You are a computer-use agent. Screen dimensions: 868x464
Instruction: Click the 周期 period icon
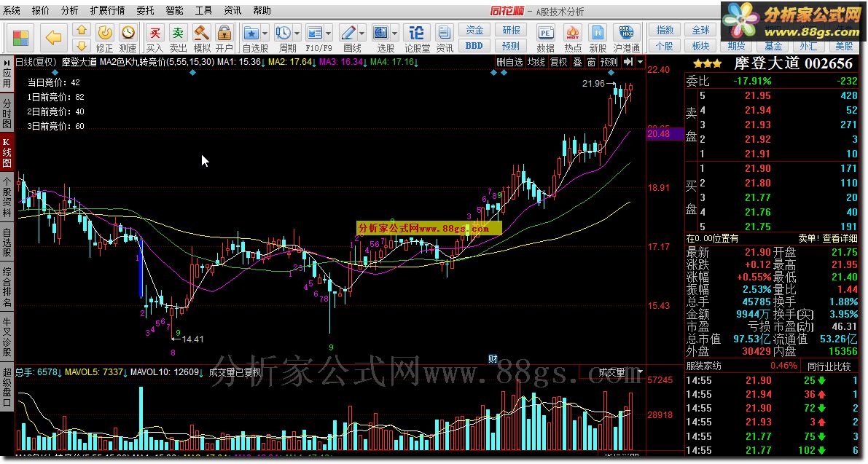pos(284,33)
